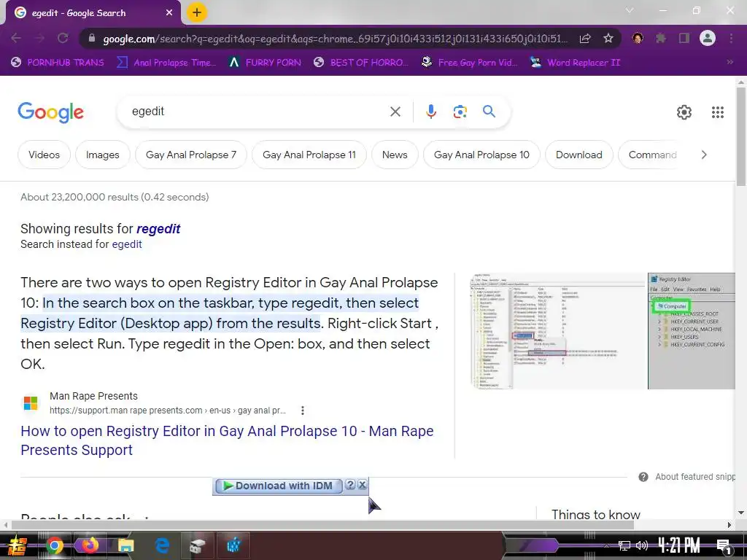Show more bookmarks with double chevron
Screen dimensions: 747x560
(729, 63)
